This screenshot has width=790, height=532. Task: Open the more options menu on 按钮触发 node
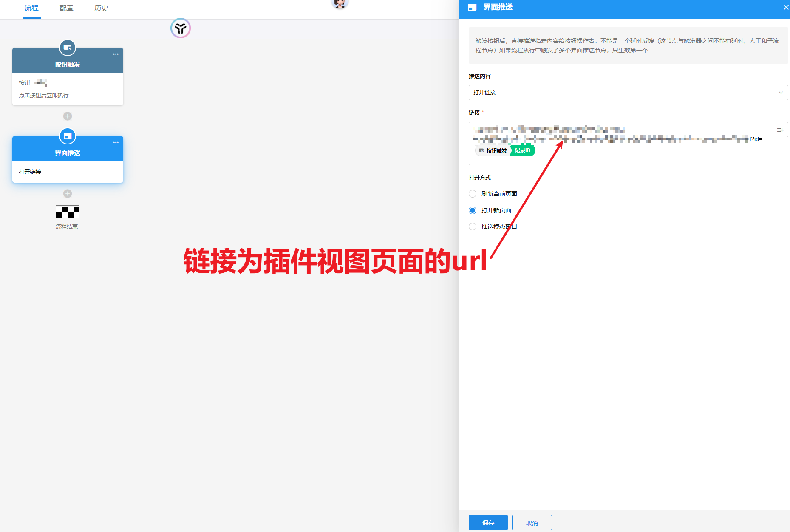point(116,54)
